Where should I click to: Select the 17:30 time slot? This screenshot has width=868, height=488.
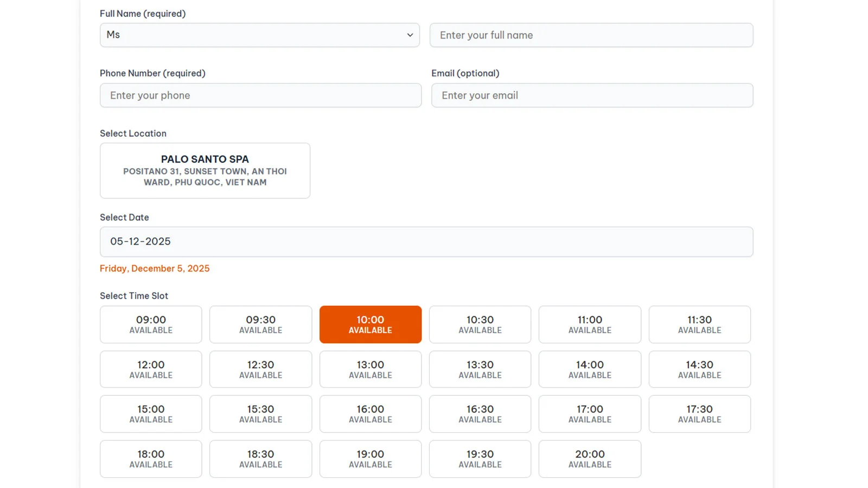699,414
